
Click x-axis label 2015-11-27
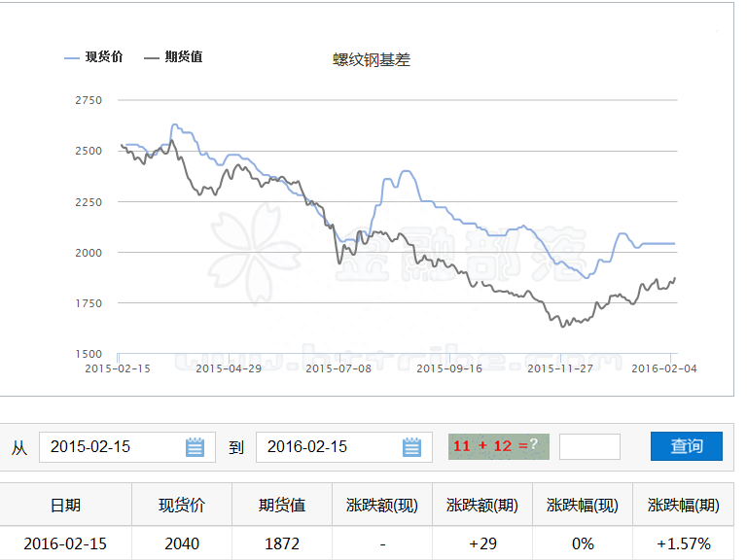(560, 368)
